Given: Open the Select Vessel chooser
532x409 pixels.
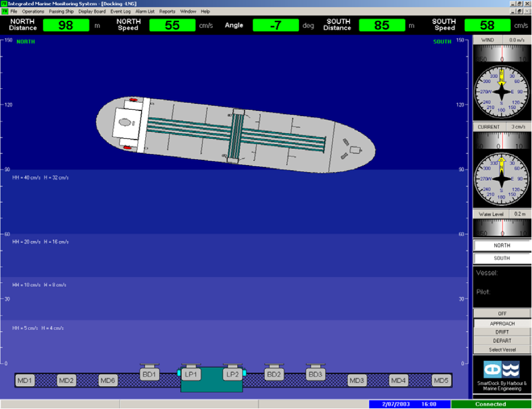Looking at the screenshot, I should (x=502, y=350).
